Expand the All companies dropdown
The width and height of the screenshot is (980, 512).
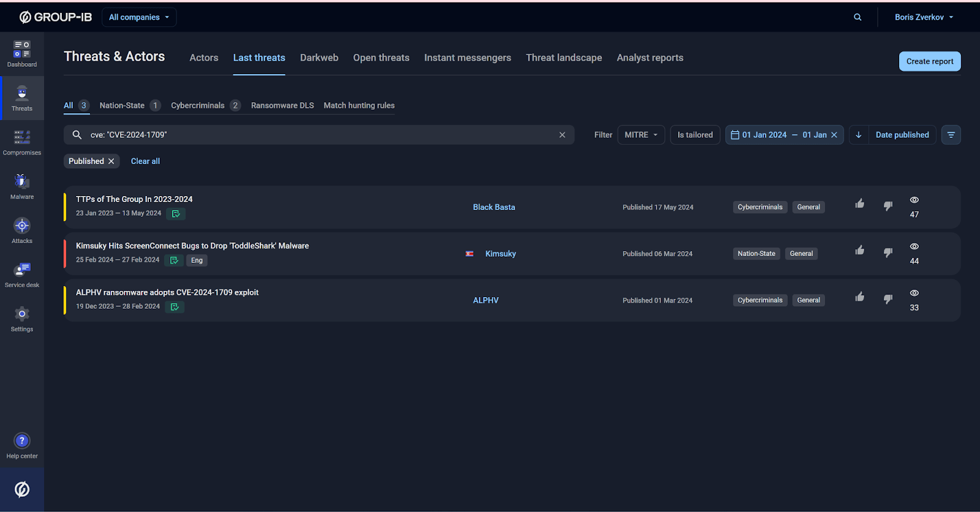point(139,17)
